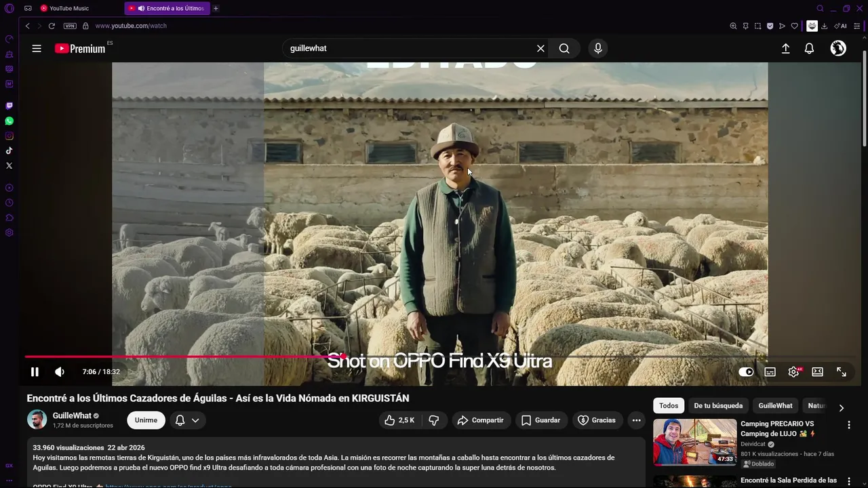Open more actions three-dot menu under video

coord(636,420)
